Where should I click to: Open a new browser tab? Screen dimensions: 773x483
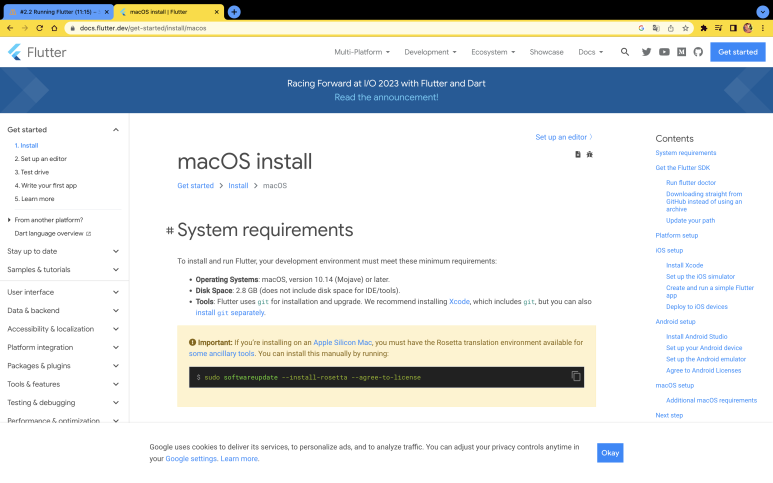click(234, 12)
